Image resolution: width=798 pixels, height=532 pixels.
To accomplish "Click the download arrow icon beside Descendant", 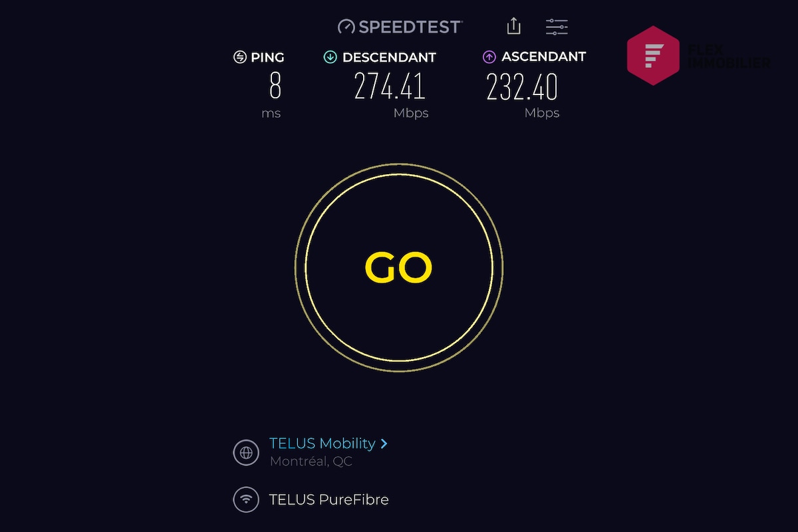I will (x=330, y=57).
